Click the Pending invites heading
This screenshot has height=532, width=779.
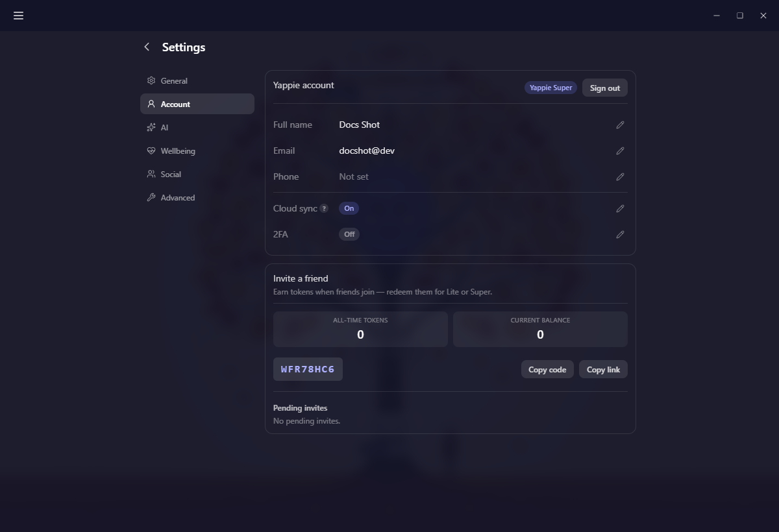click(300, 407)
